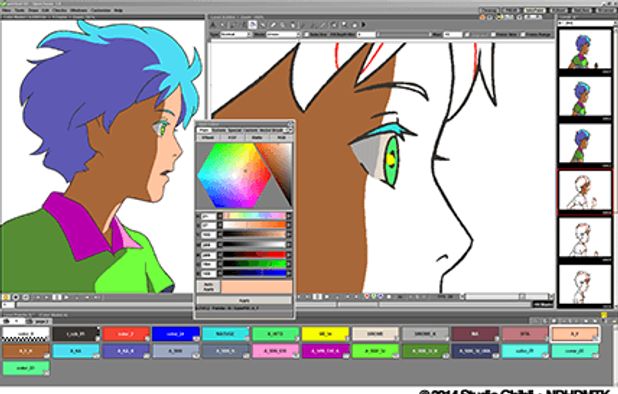Click on the blue channel slider
This screenshot has height=394, width=618.
click(255, 273)
